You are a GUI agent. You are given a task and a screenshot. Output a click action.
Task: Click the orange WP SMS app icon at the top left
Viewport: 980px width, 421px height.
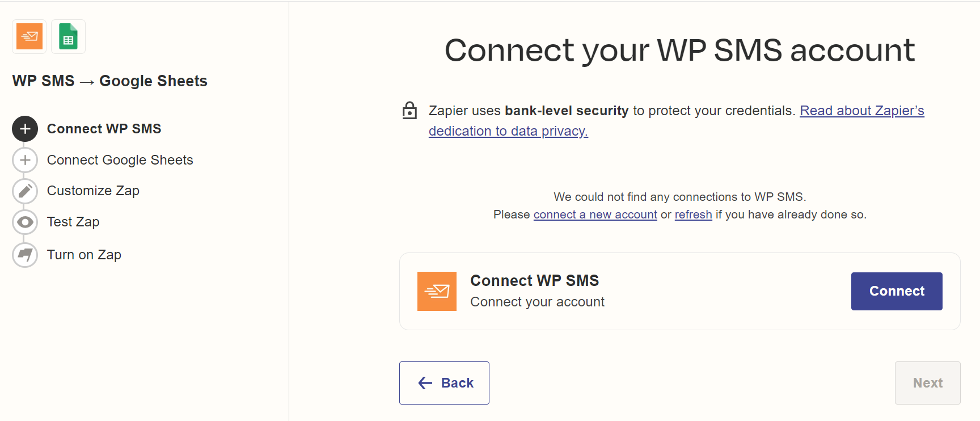click(29, 36)
